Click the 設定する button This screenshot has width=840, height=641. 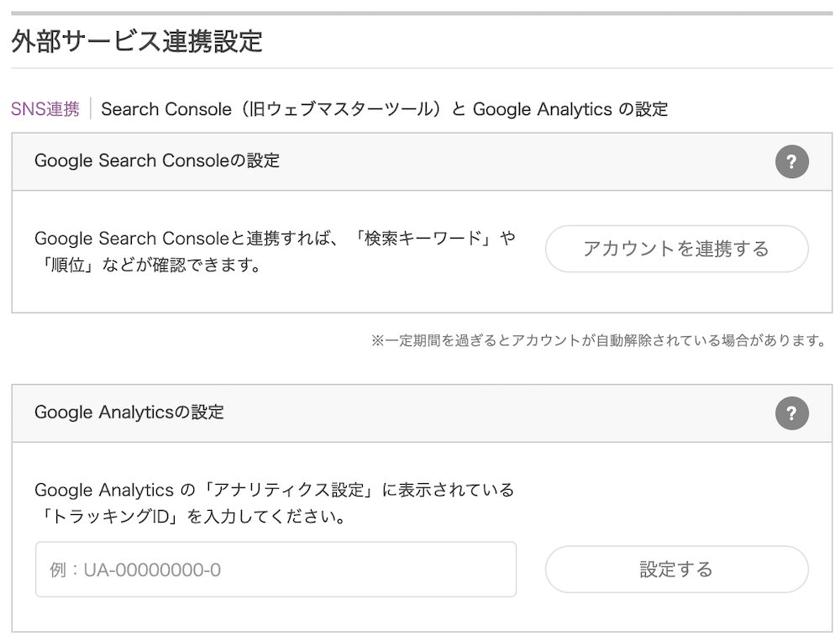(676, 570)
